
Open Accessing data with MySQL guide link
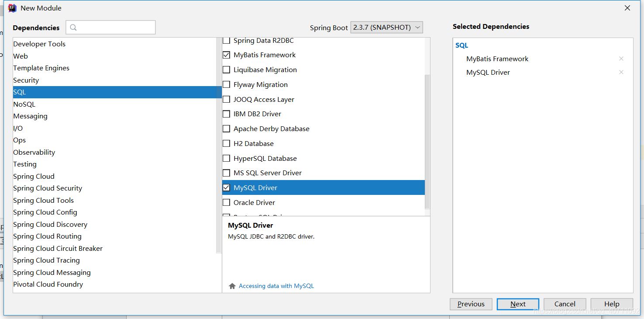[x=276, y=286]
